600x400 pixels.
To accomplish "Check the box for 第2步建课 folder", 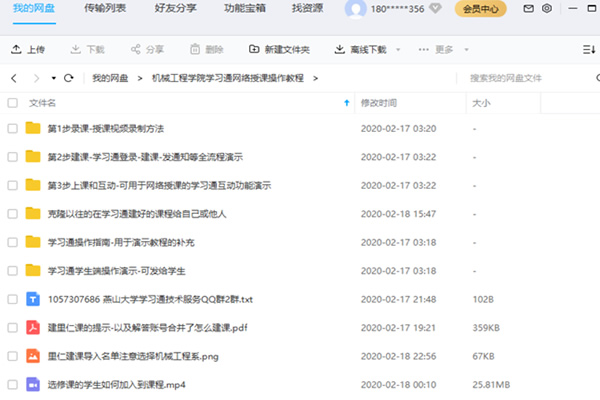I will pos(12,157).
